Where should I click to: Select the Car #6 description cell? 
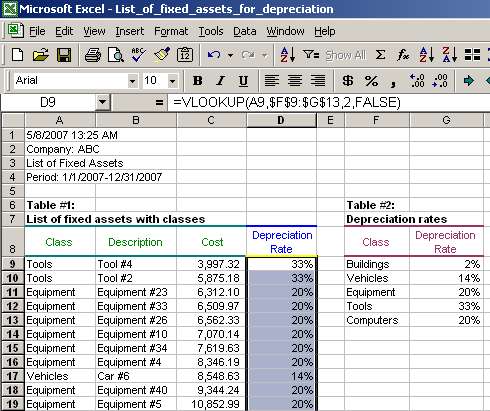click(x=136, y=376)
